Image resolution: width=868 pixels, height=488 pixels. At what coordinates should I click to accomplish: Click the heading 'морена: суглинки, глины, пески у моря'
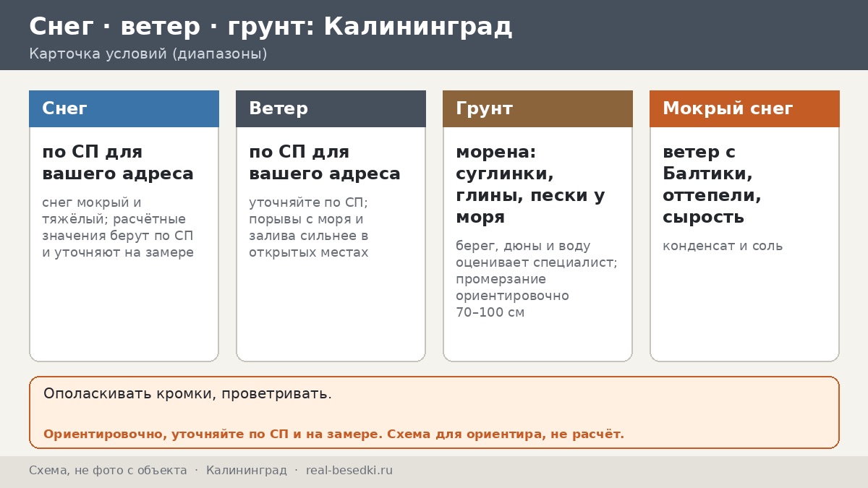[x=530, y=184]
